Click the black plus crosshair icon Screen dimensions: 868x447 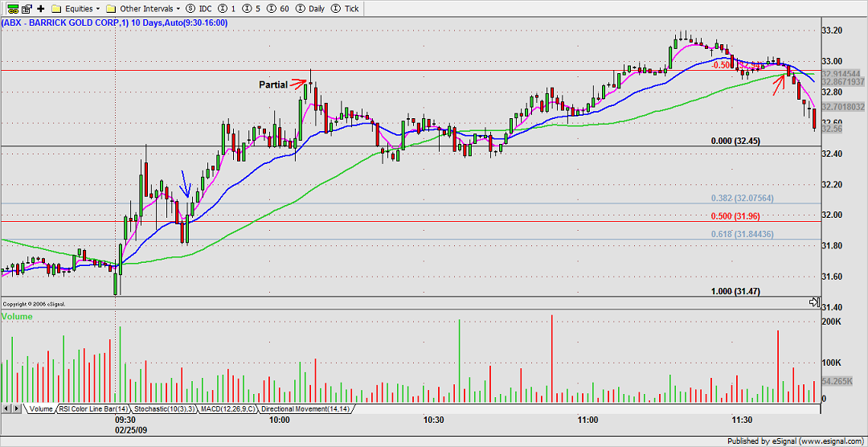click(x=40, y=8)
